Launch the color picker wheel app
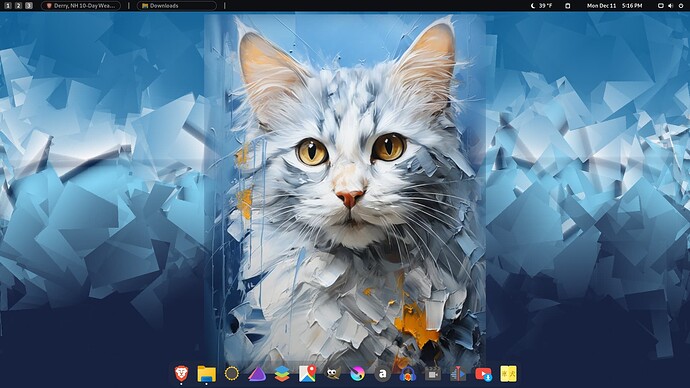690x388 pixels. click(357, 374)
